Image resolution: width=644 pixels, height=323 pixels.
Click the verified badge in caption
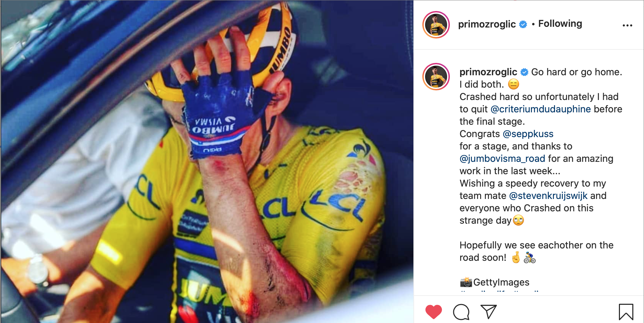coord(524,72)
